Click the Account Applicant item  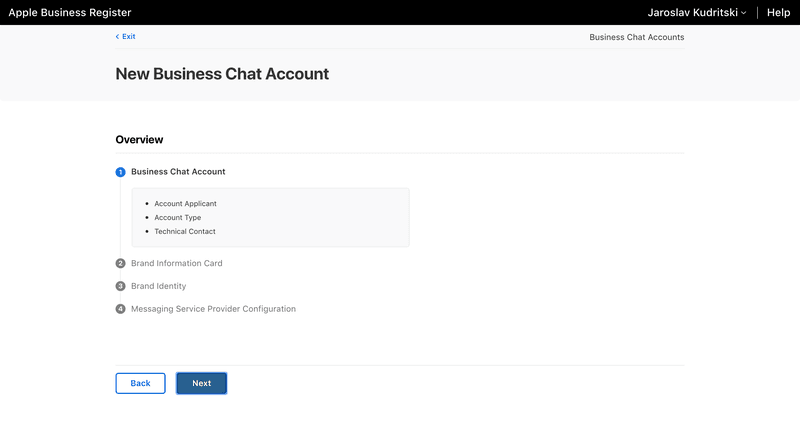[185, 204]
